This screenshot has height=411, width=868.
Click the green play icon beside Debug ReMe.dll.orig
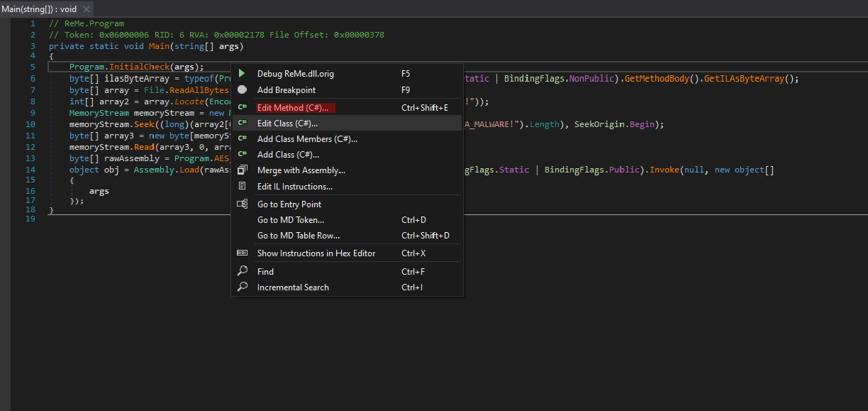click(243, 74)
